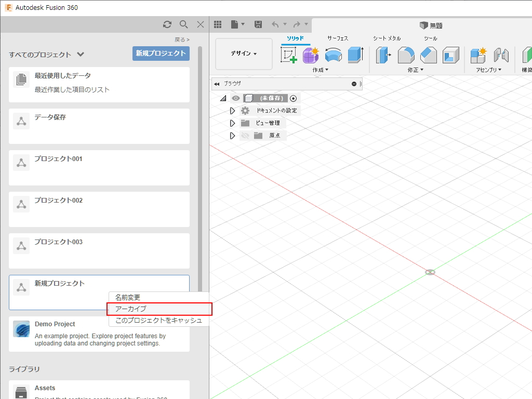Expand the アセンブリ dropdown menu
The image size is (532, 399).
488,70
